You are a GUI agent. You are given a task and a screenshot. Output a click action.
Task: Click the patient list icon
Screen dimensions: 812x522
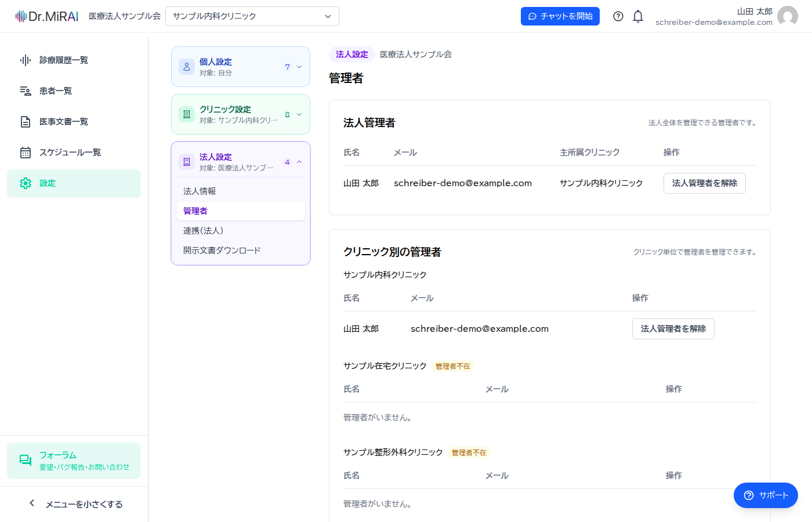pos(26,91)
